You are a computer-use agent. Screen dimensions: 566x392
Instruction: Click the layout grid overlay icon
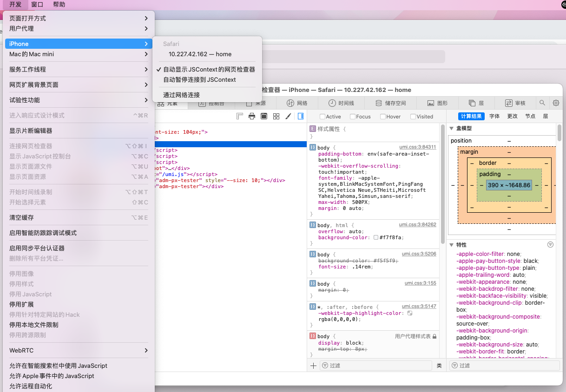pos(276,116)
